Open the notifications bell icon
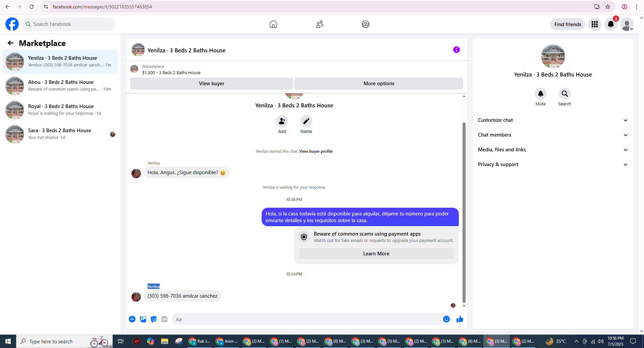Image resolution: width=644 pixels, height=348 pixels. point(611,24)
